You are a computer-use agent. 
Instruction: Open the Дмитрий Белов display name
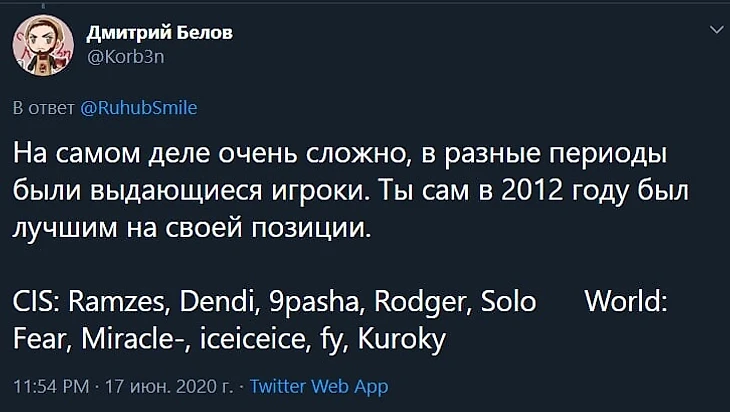(x=156, y=34)
